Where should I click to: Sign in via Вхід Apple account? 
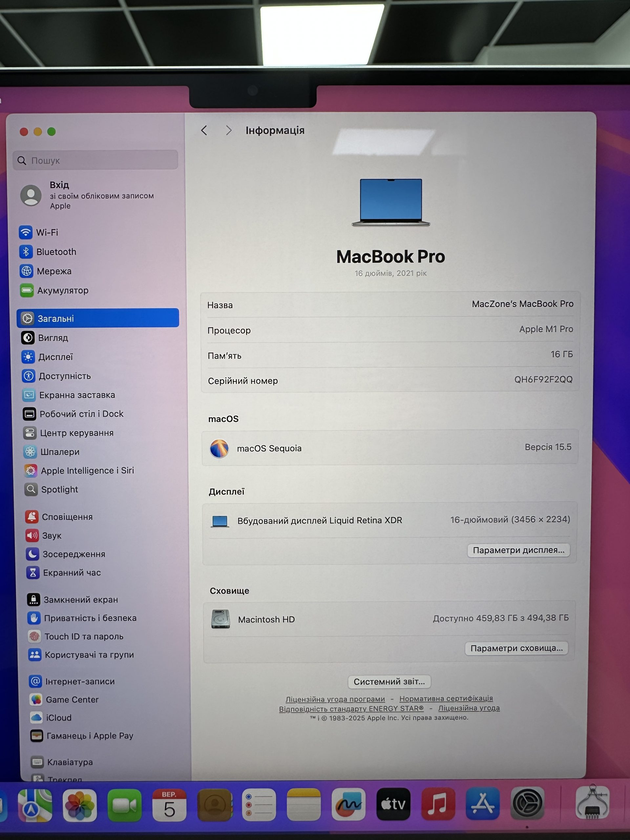tap(95, 195)
